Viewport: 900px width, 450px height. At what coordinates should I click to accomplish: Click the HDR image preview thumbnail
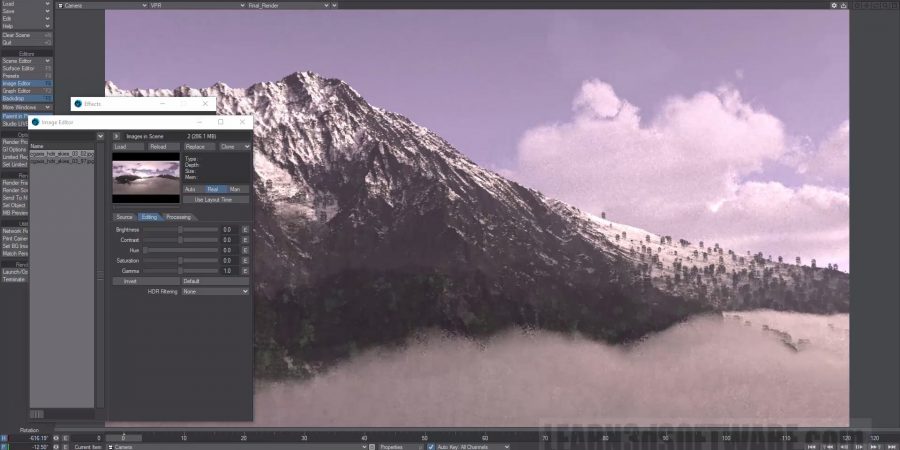coord(146,178)
